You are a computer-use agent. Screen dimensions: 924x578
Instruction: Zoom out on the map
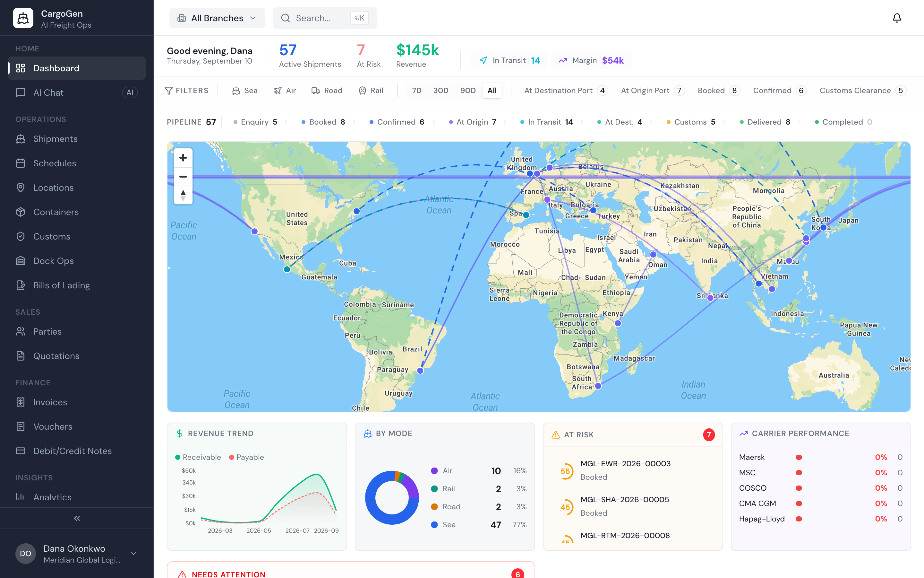pyautogui.click(x=183, y=177)
